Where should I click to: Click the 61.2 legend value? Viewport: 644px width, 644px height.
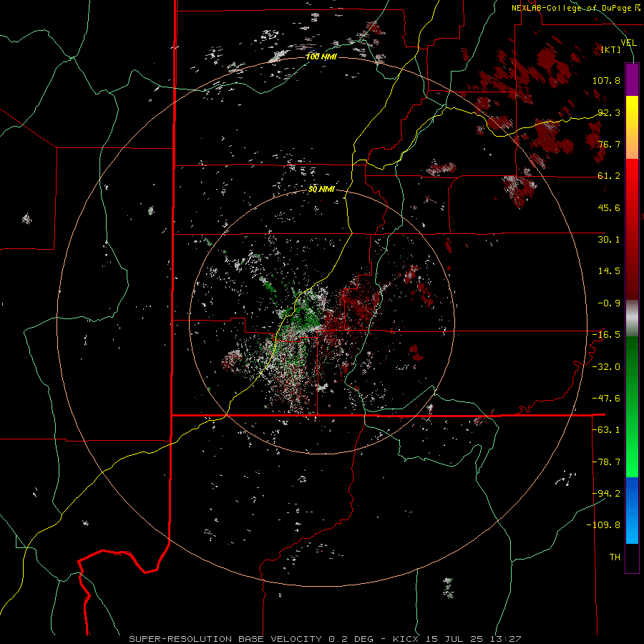[609, 176]
